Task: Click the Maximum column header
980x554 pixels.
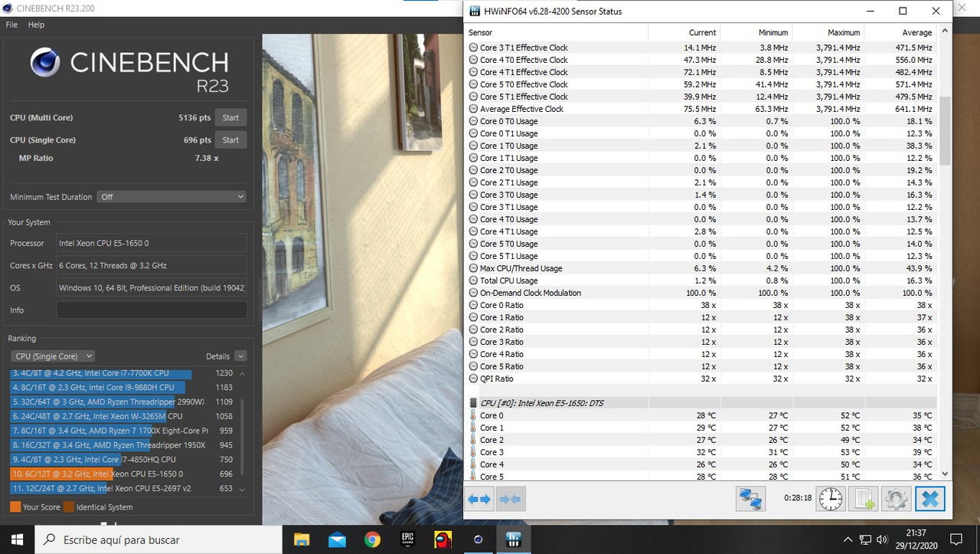Action: click(828, 33)
